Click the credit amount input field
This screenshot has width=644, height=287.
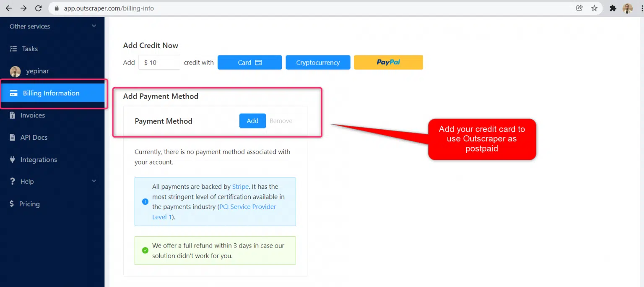click(159, 63)
